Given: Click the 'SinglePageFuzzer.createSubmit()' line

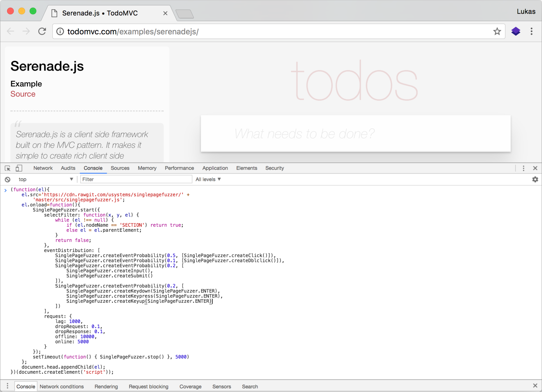Looking at the screenshot, I should pyautogui.click(x=110, y=276).
